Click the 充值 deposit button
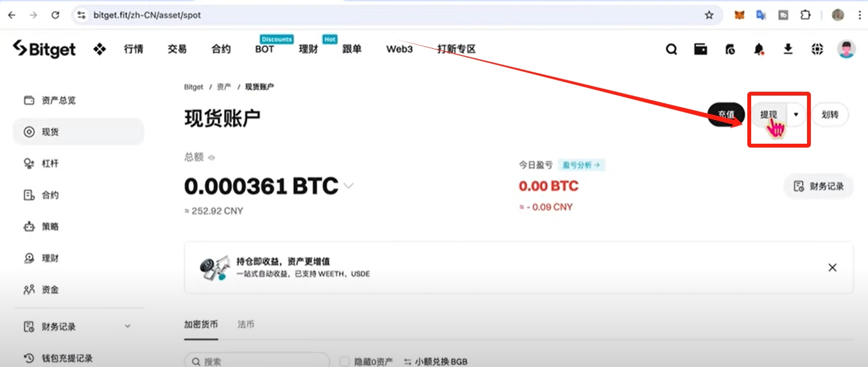Image resolution: width=868 pixels, height=367 pixels. pos(726,115)
